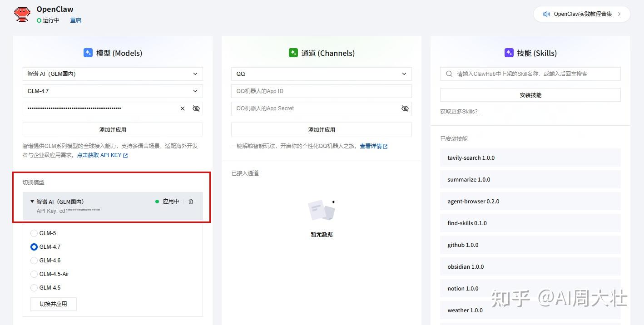
Task: Collapse the 智谱 AI (GLM国内) model group
Action: tap(32, 202)
